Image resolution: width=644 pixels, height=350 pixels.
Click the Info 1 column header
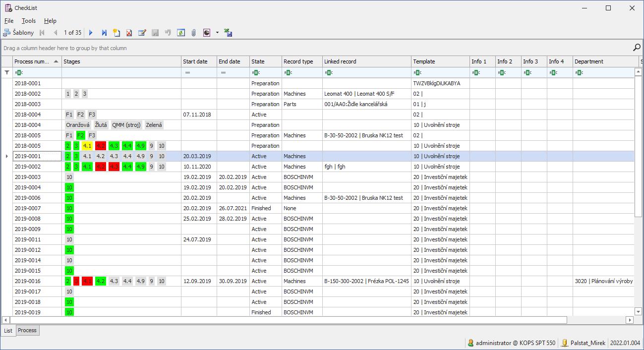[482, 61]
